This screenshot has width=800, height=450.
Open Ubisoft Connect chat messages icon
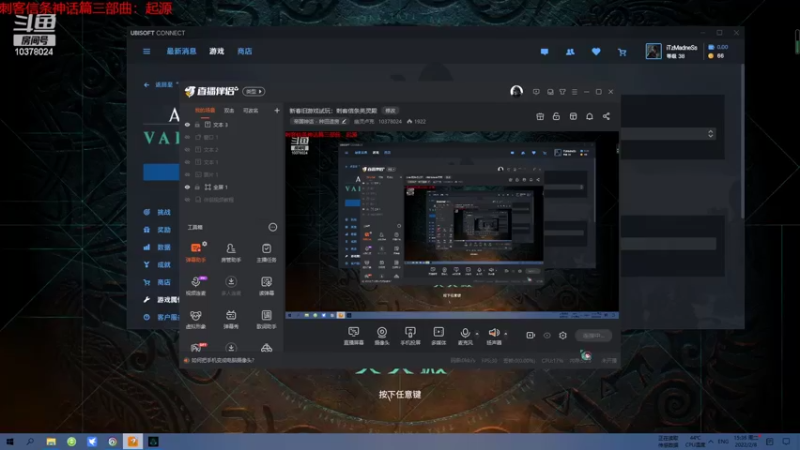click(544, 52)
